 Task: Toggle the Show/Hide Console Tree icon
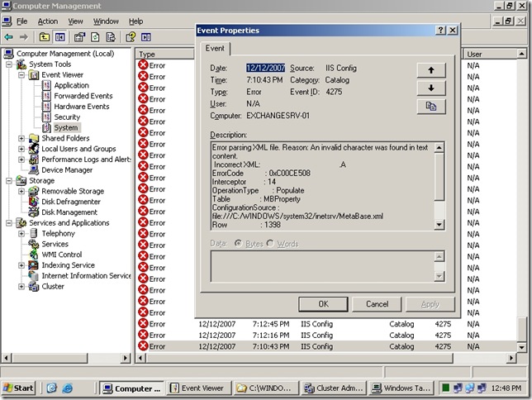point(60,36)
